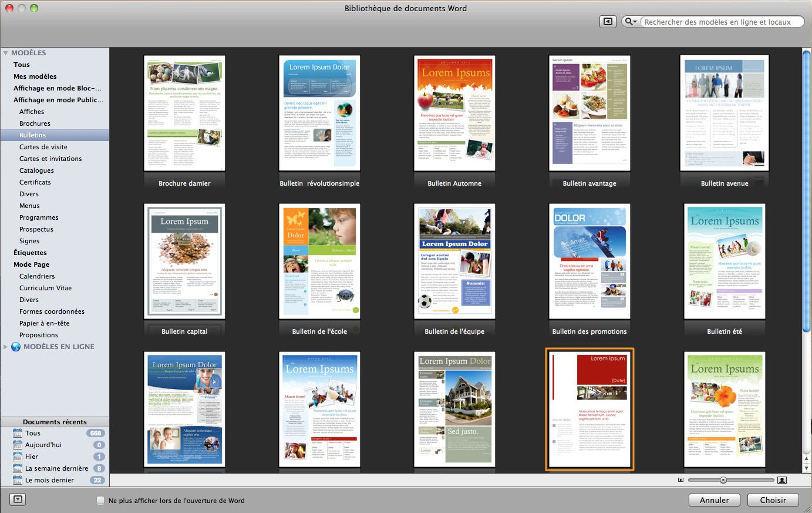
Task: Select the Bulletin Automne template thumbnail
Action: tap(454, 113)
